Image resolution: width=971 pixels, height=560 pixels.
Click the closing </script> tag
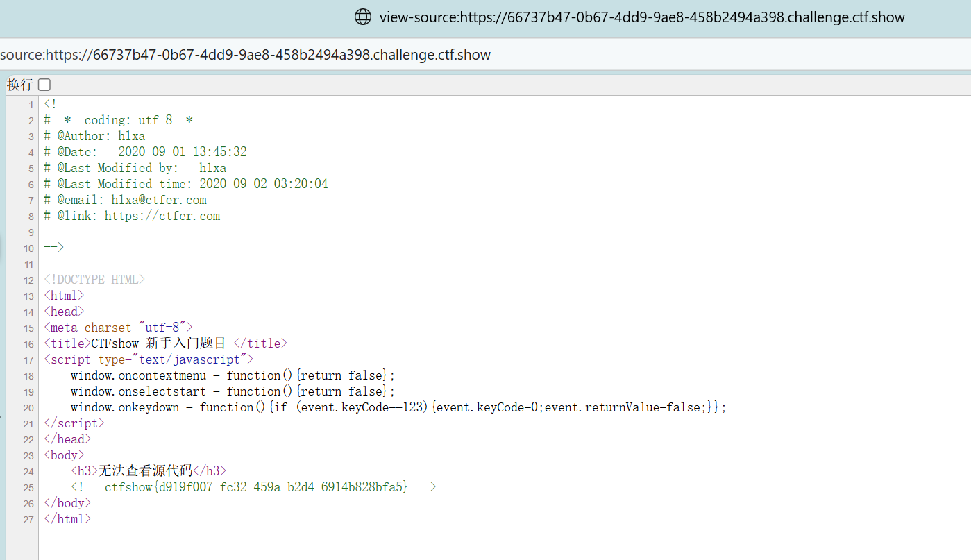tap(74, 423)
